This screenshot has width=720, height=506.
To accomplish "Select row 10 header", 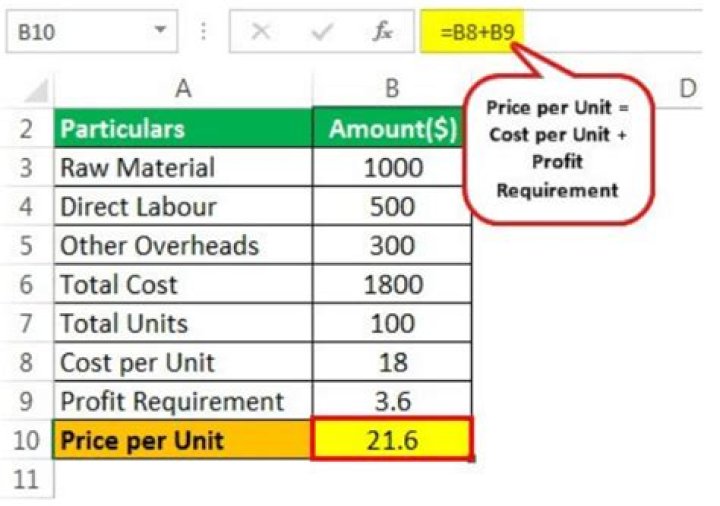I will pos(26,440).
